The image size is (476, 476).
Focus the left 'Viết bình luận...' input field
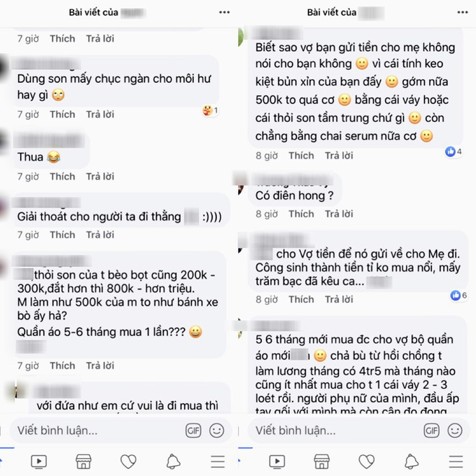coord(97,431)
